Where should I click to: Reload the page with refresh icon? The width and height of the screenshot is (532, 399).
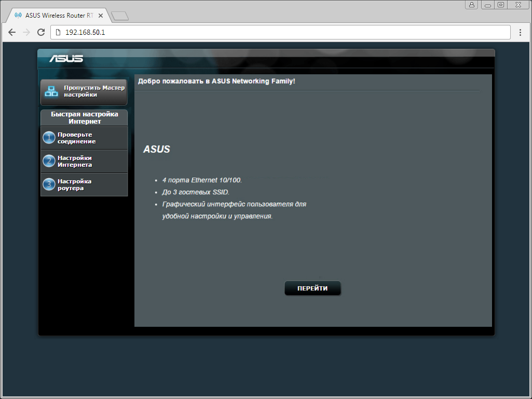pos(41,32)
